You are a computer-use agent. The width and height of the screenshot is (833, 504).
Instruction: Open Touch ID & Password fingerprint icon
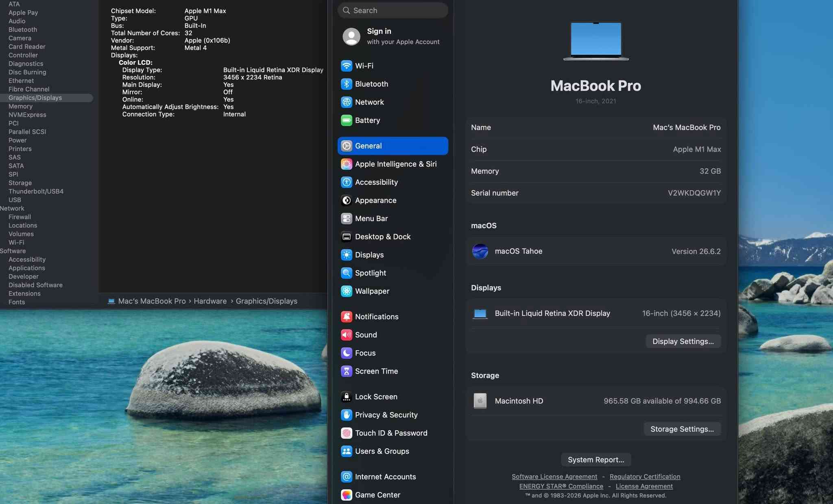click(x=346, y=433)
